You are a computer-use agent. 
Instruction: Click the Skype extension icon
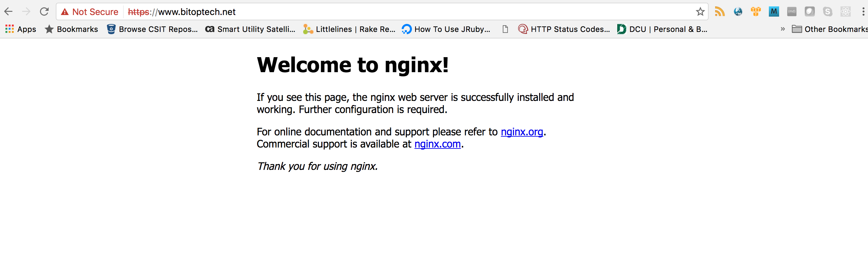827,12
